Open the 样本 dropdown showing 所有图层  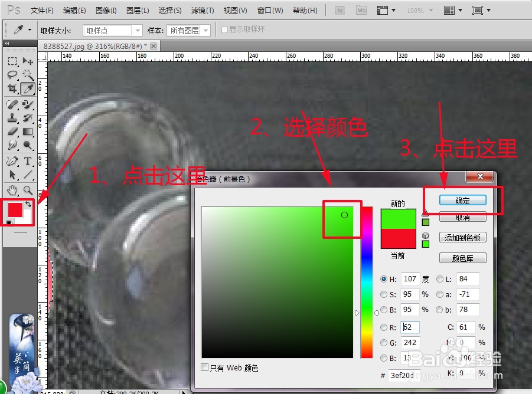pyautogui.click(x=189, y=30)
